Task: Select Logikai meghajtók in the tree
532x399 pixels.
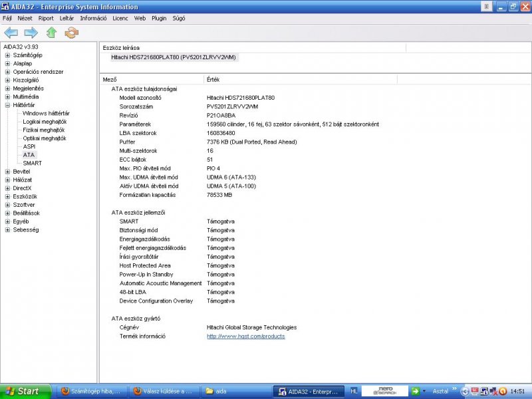Action: pyautogui.click(x=45, y=122)
